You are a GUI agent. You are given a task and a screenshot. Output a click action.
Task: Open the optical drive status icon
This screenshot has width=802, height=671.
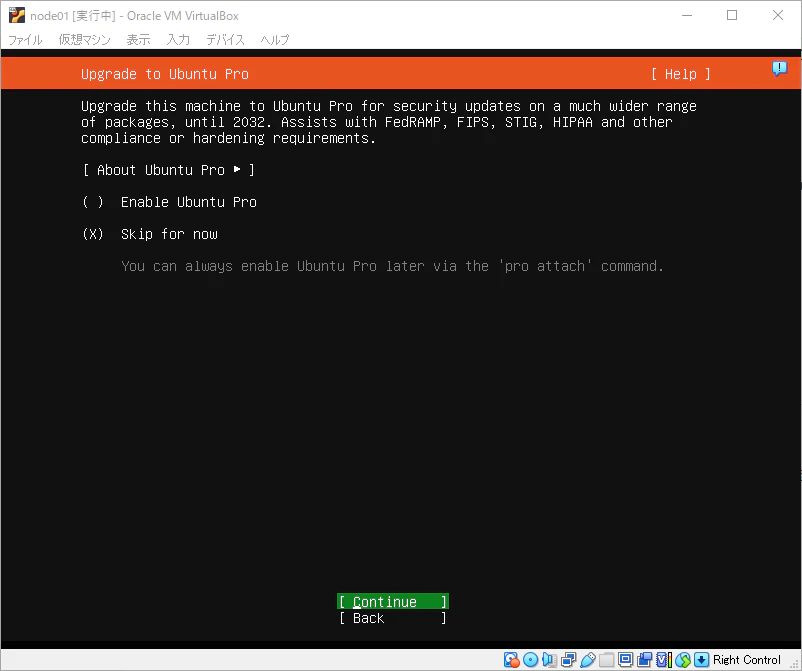pos(530,660)
